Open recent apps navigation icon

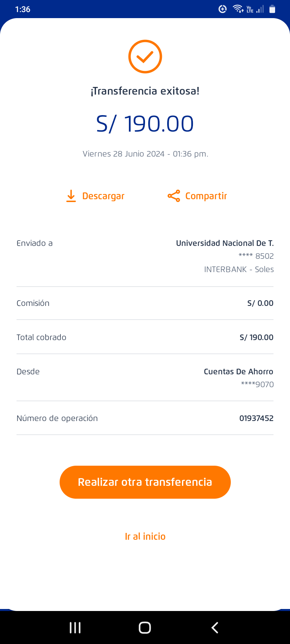click(x=75, y=627)
